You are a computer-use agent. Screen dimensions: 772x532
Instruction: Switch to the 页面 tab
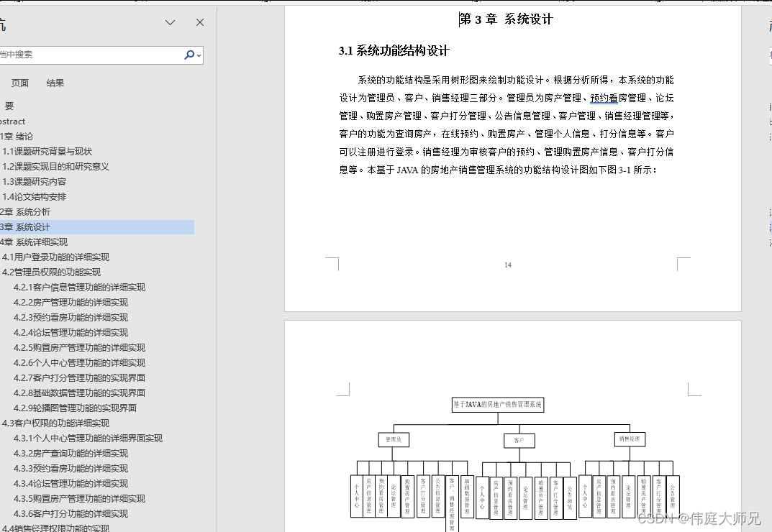(x=20, y=83)
